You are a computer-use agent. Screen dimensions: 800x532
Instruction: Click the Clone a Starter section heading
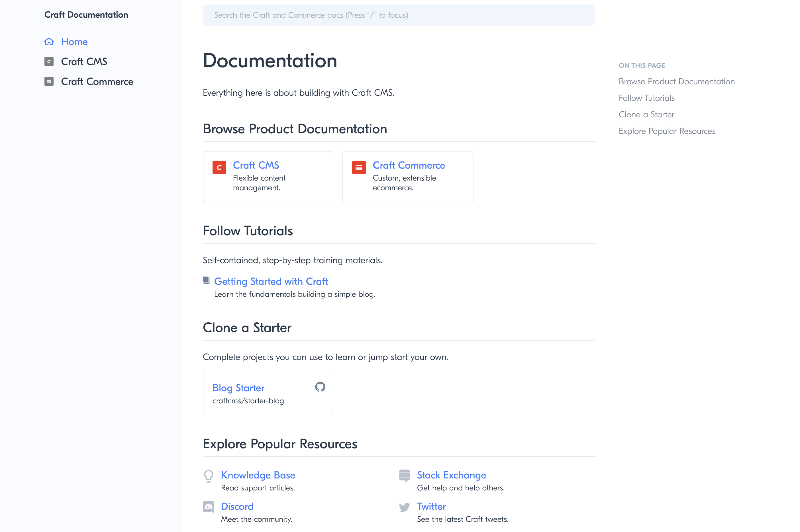(247, 328)
